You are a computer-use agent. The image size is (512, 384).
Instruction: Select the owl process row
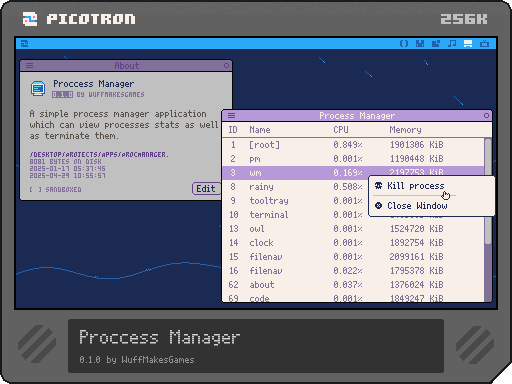point(353,229)
